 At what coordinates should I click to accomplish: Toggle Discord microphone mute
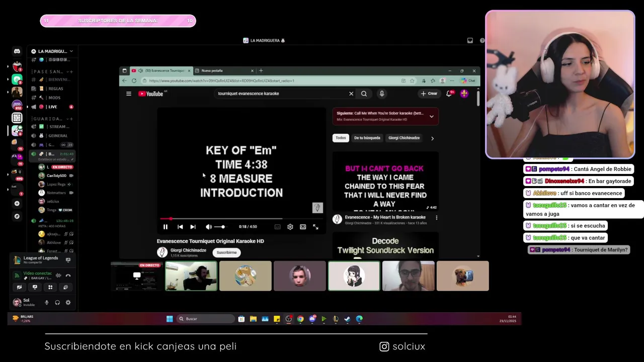(x=47, y=303)
